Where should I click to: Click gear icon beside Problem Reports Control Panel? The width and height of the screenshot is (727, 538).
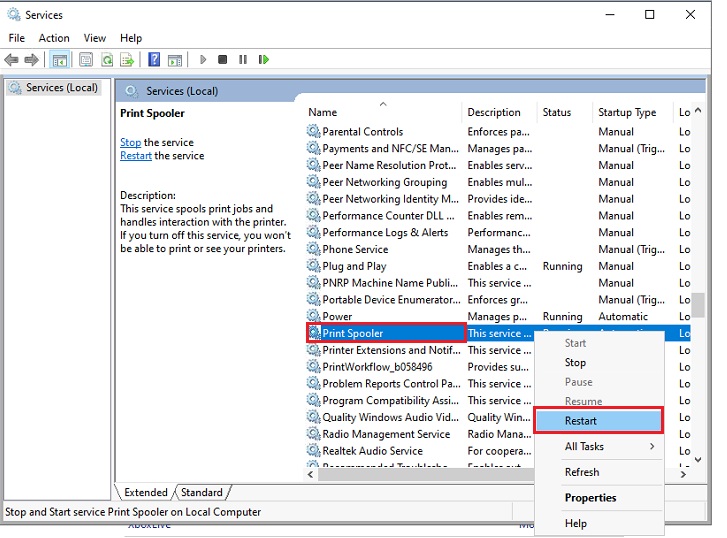tap(314, 384)
